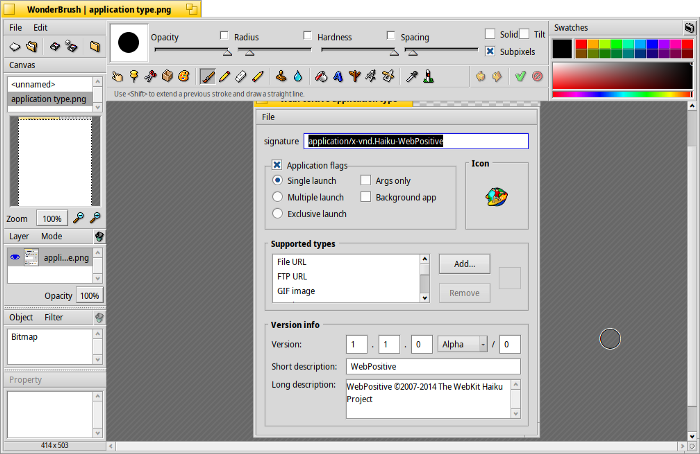Select application type.png in the Canvas list
Viewport: 700px width, 454px height.
coord(50,99)
